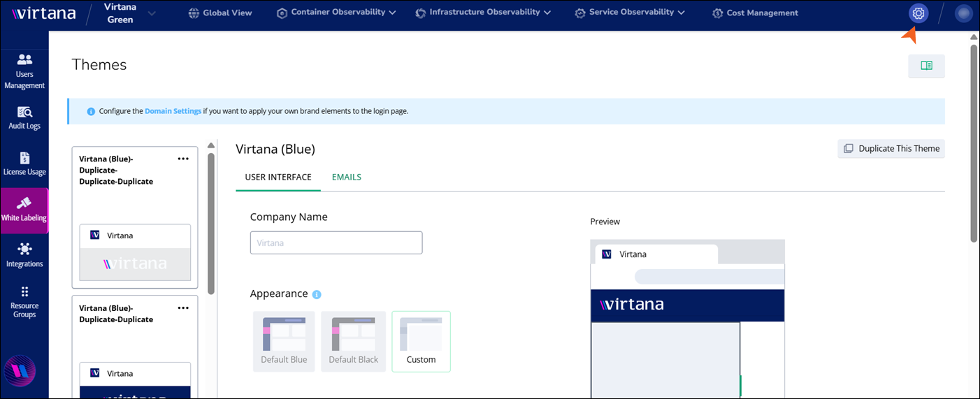Open the Cost Management menu item
980x399 pixels.
coord(755,13)
